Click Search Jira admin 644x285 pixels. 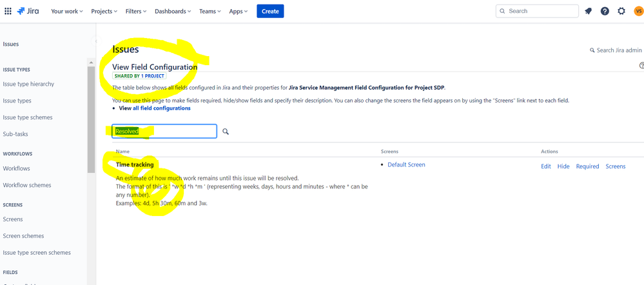click(616, 50)
